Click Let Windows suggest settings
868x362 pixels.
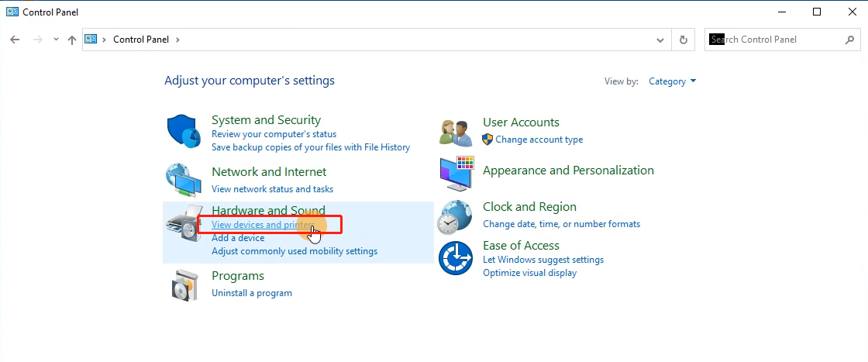click(543, 260)
